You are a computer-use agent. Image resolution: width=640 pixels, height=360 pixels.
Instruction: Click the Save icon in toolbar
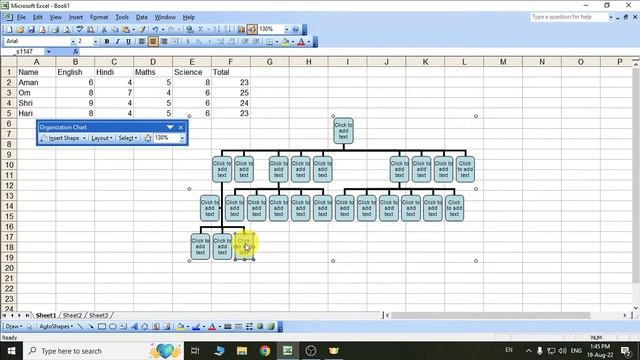pos(31,29)
